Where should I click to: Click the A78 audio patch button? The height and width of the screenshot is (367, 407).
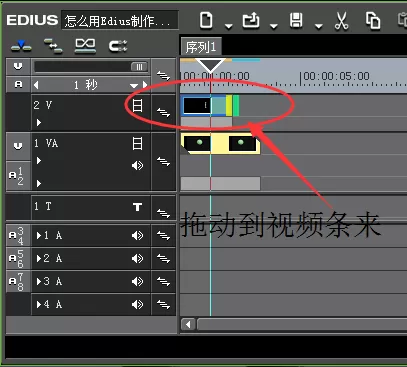point(18,281)
